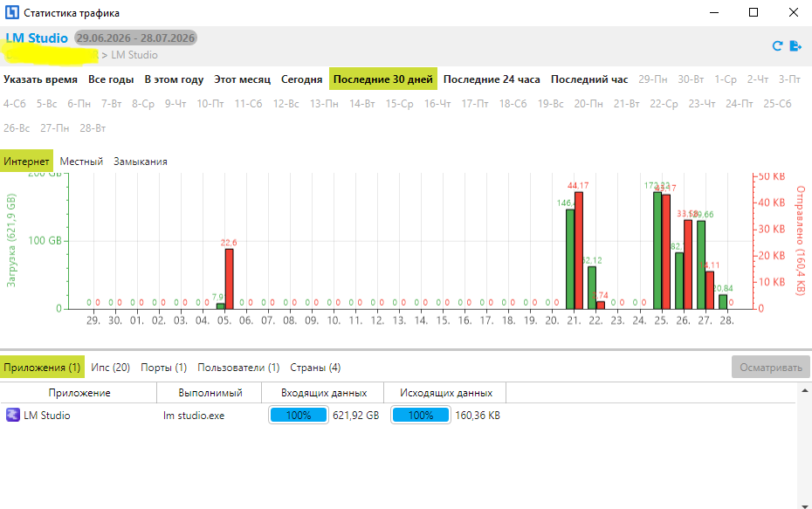
Task: Open 'Указать время' custom range picker
Action: tap(40, 79)
